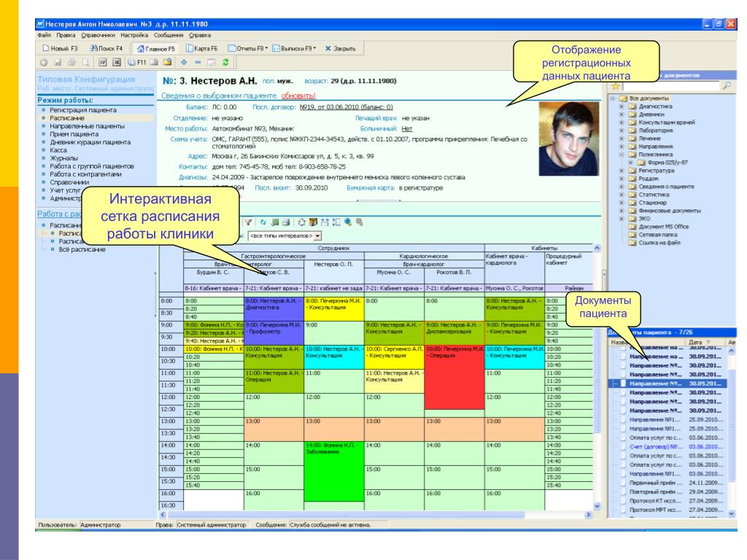Click the filter funnel icon above the schedule
This screenshot has width=747, height=560.
(248, 222)
